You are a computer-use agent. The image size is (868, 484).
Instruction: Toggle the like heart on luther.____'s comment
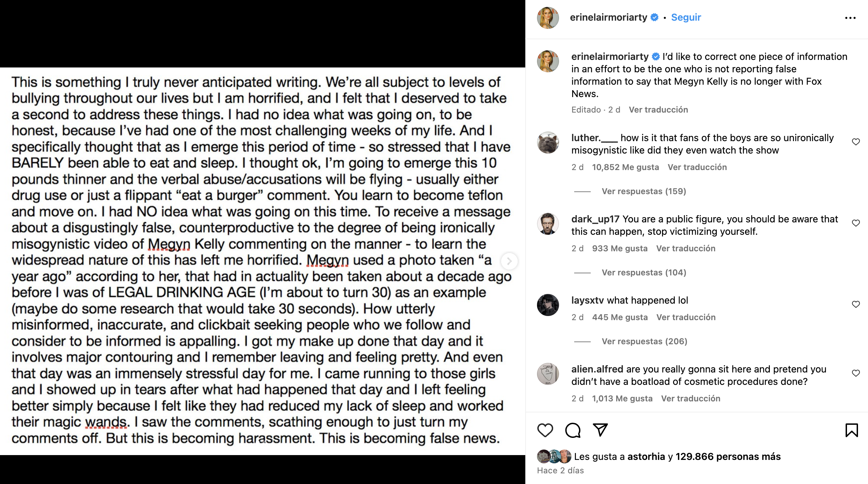click(857, 141)
